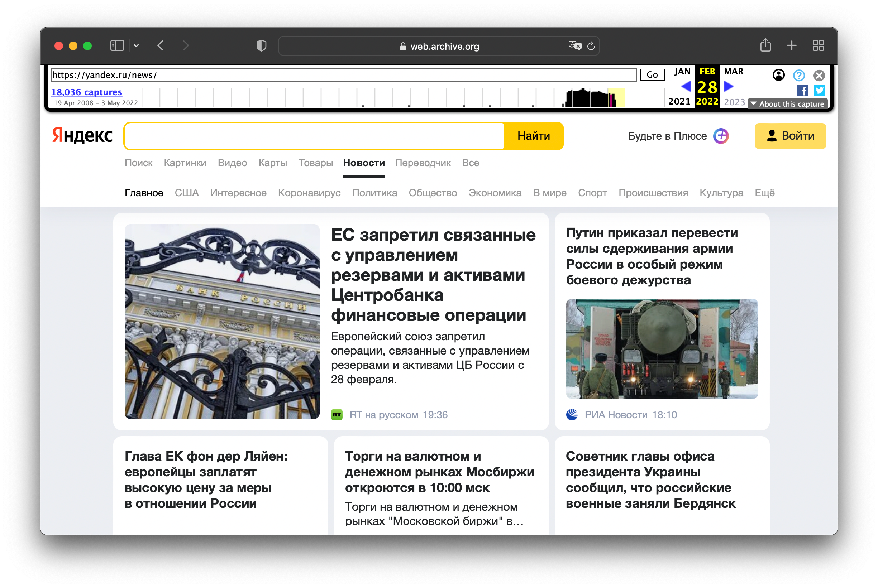This screenshot has height=588, width=878.
Task: Show tab overview grid icon
Action: click(819, 46)
